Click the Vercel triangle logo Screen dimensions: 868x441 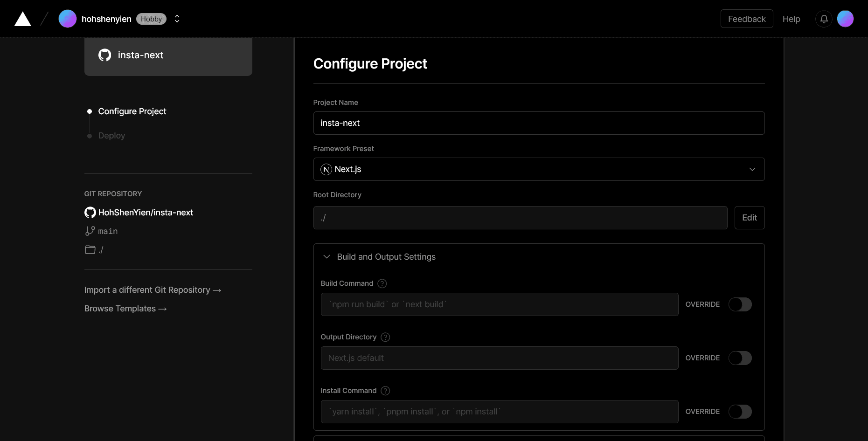click(x=22, y=19)
